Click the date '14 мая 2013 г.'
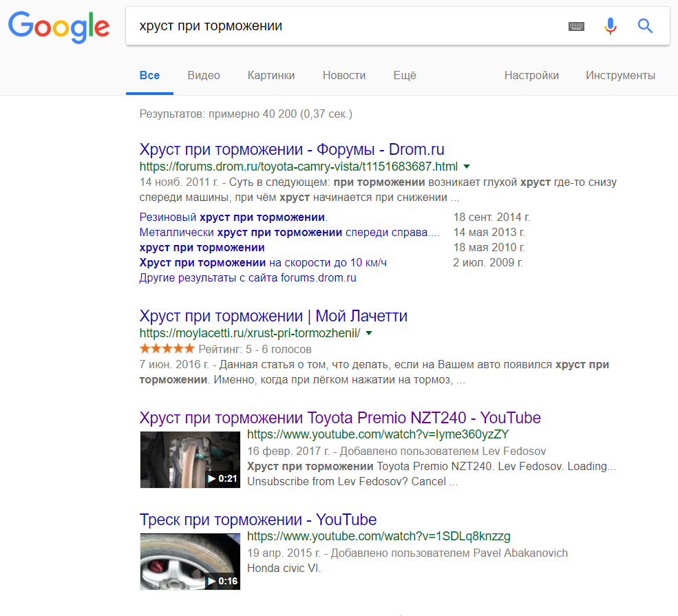This screenshot has width=678, height=616. point(489,232)
